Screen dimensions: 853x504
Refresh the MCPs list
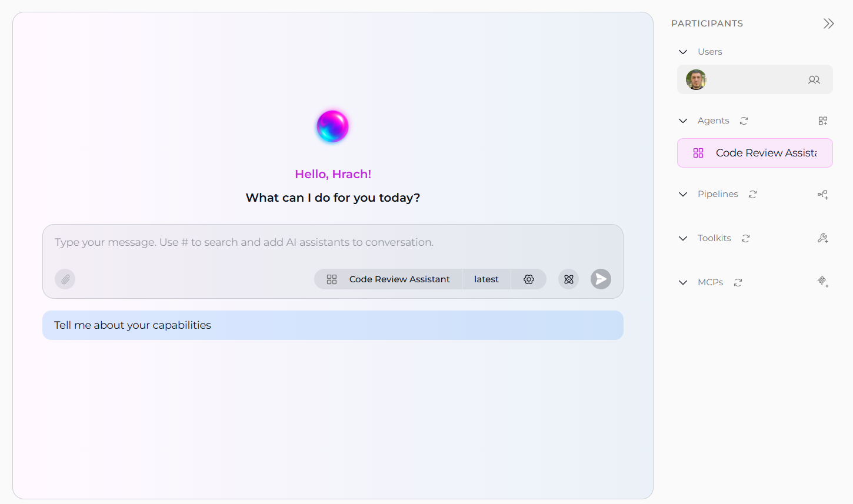point(738,283)
